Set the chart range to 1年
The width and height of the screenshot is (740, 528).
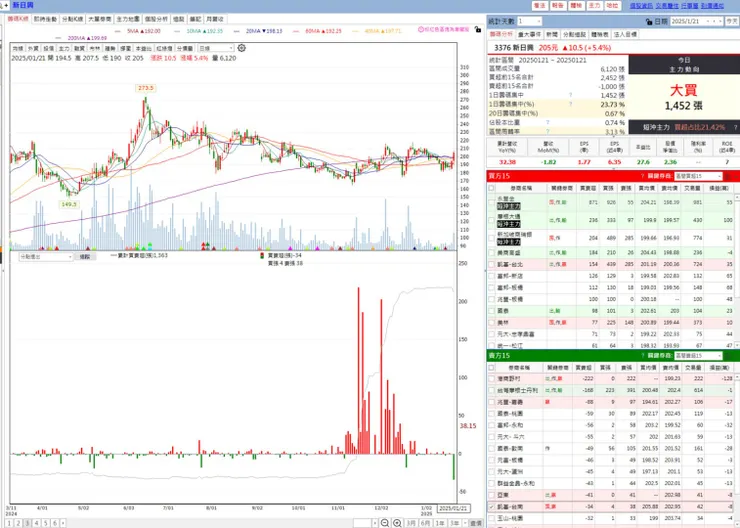[440, 523]
